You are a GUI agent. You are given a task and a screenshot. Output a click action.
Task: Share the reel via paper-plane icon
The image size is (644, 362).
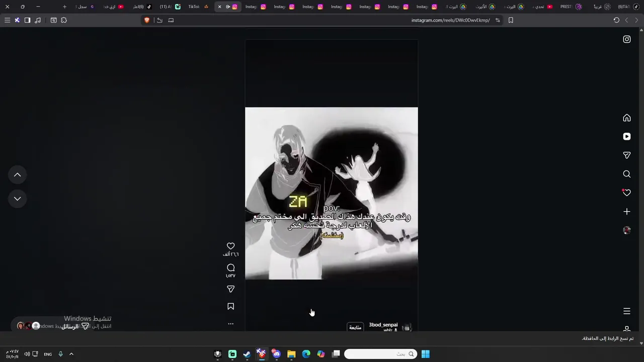pos(231,289)
